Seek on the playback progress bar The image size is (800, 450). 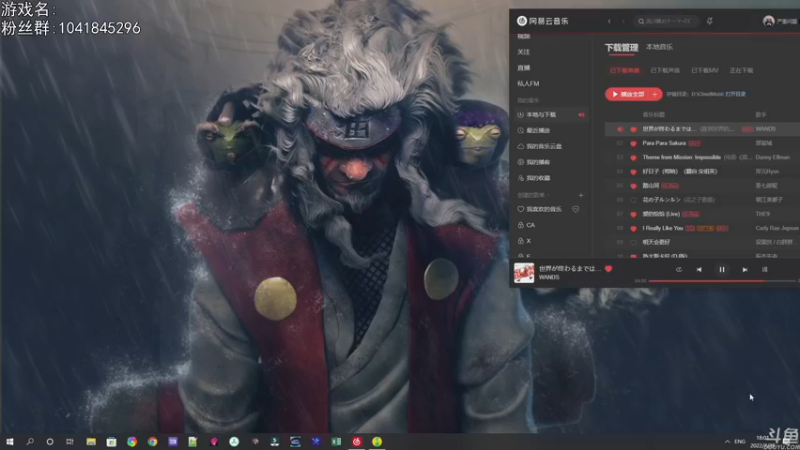click(x=721, y=281)
